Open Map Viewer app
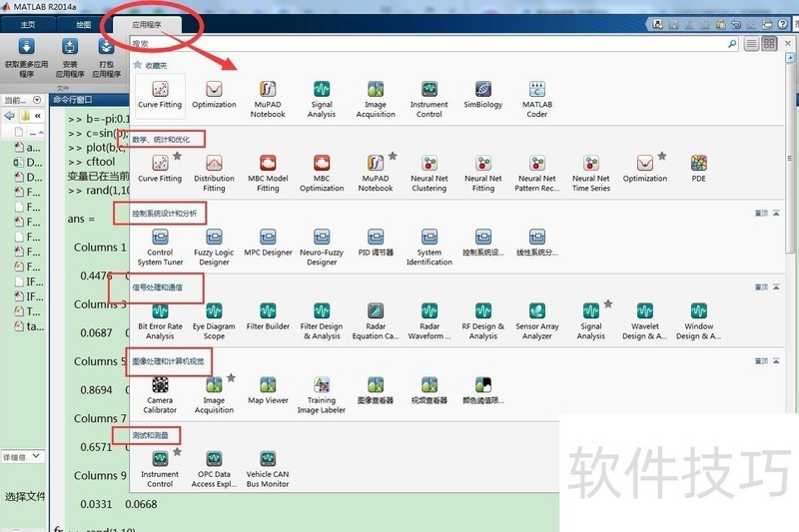This screenshot has height=532, width=799. click(268, 390)
